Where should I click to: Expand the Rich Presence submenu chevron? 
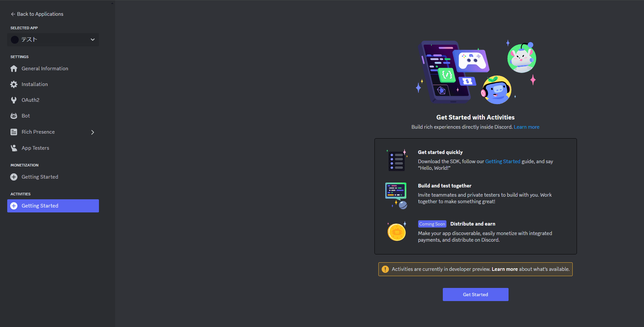click(93, 132)
